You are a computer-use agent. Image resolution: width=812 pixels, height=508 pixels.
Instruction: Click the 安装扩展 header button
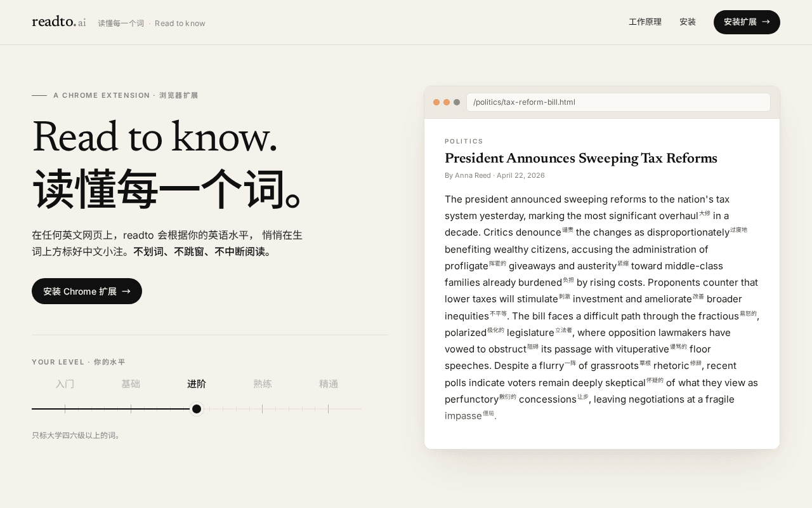(x=747, y=22)
